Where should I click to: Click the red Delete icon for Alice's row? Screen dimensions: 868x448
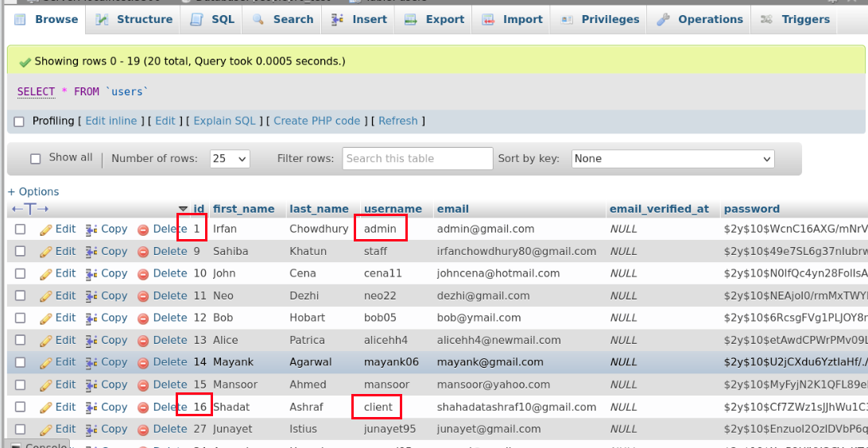143,340
